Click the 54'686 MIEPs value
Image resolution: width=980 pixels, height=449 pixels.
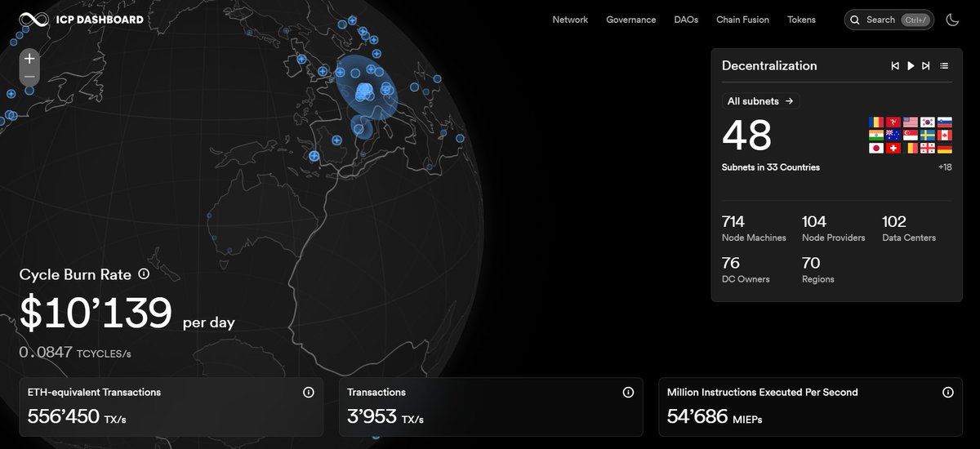[x=715, y=417]
